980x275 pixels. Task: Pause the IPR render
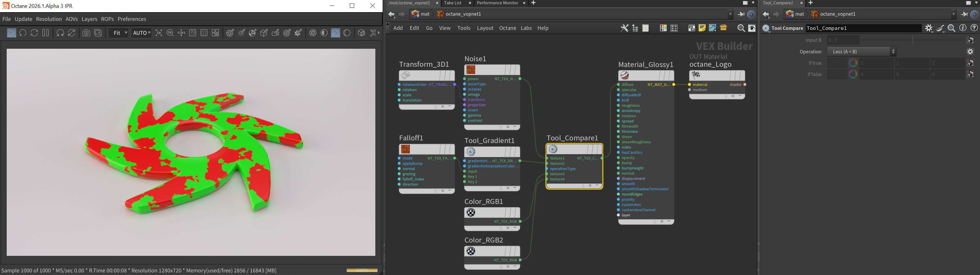pos(46,33)
